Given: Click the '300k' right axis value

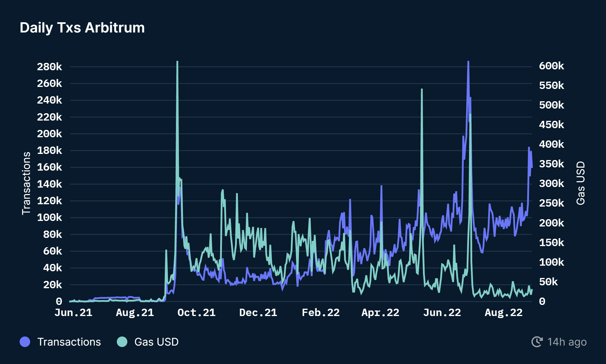Looking at the screenshot, I should click(552, 183).
